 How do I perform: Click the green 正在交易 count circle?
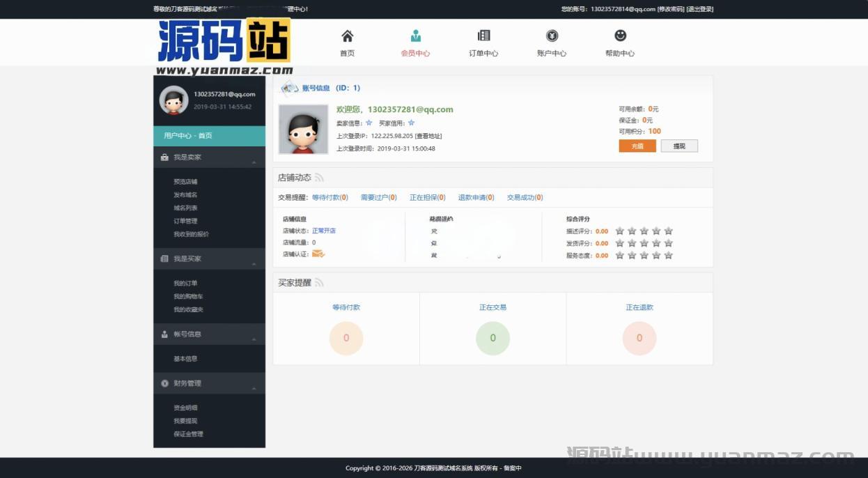click(x=493, y=338)
